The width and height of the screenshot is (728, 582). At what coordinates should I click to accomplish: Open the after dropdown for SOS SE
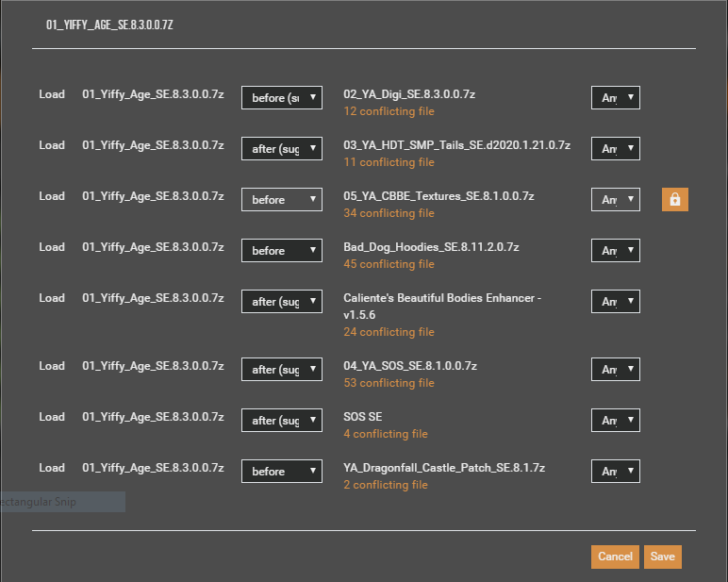click(x=281, y=421)
